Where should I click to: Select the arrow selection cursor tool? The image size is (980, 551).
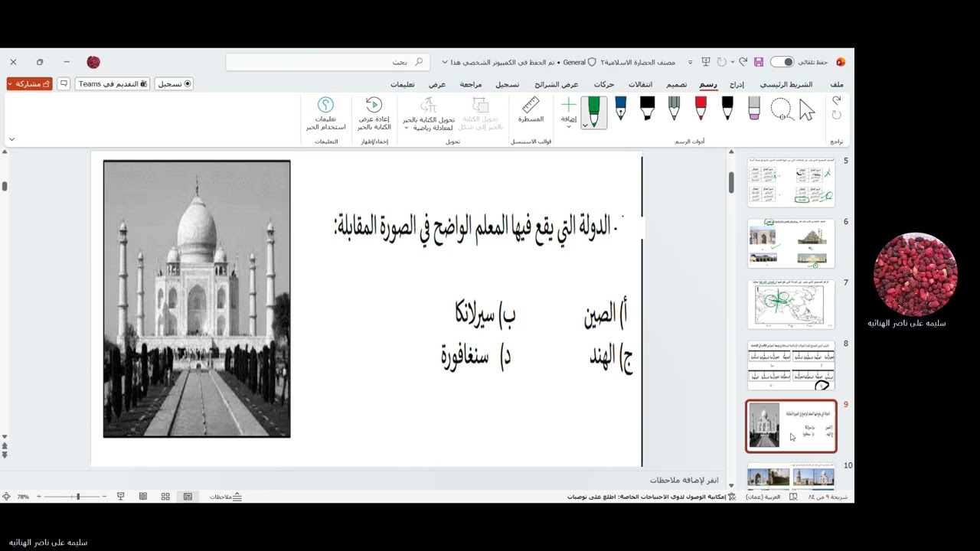807,110
